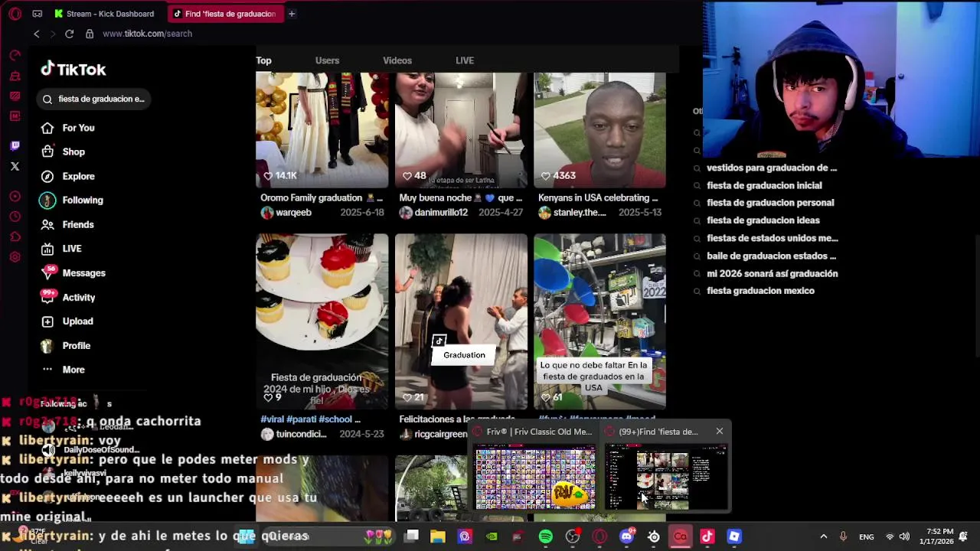
Task: Switch to the LIVE results tab
Action: coord(465,60)
